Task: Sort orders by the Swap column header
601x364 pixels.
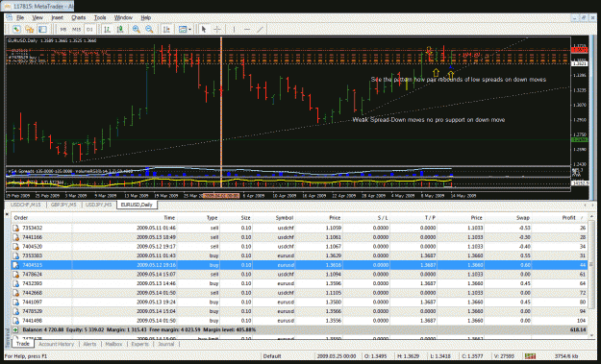Action: tap(508, 218)
